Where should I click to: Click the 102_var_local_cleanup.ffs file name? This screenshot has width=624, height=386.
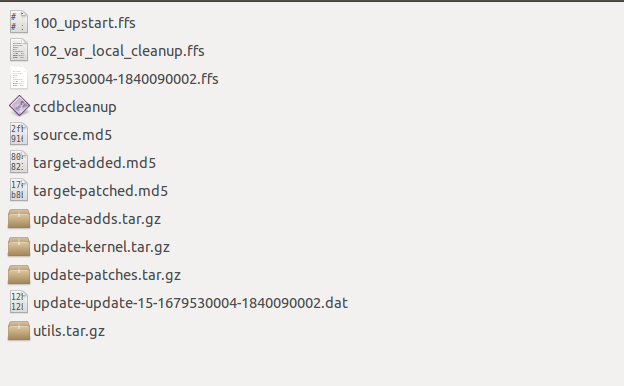119,51
